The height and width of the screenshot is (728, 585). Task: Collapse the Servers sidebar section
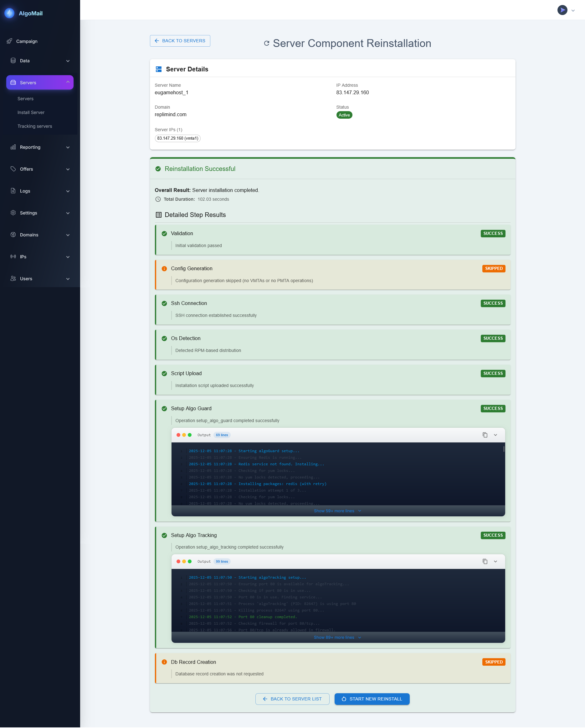click(68, 82)
